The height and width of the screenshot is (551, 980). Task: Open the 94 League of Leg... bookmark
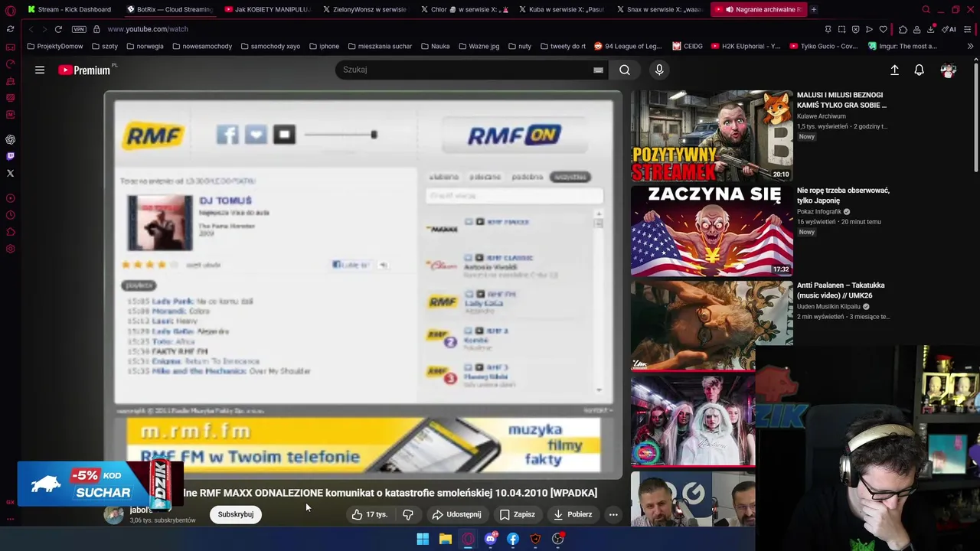coord(628,46)
